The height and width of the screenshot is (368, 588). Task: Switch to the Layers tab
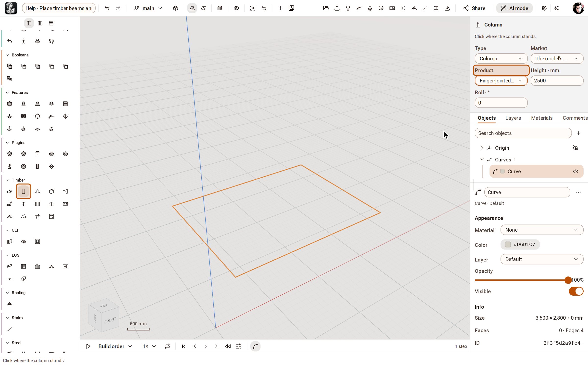click(x=513, y=118)
